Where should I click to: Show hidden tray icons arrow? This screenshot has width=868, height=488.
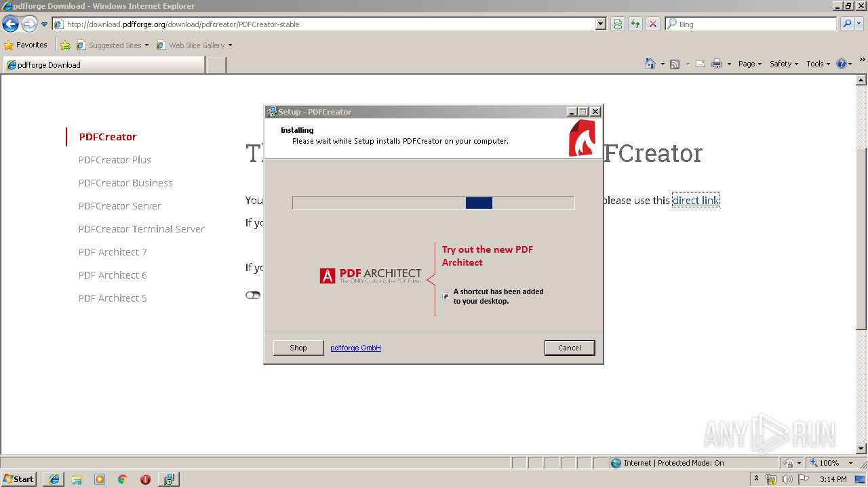[x=756, y=479]
